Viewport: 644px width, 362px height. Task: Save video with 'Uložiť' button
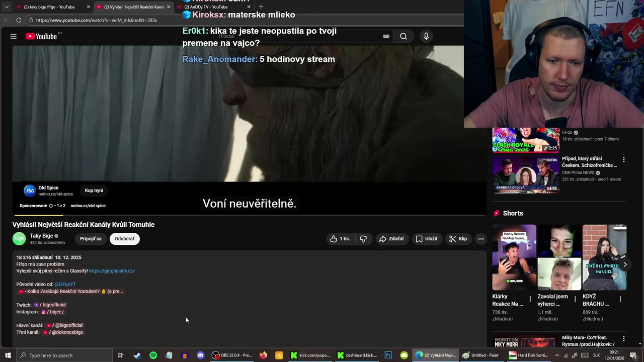tap(427, 239)
